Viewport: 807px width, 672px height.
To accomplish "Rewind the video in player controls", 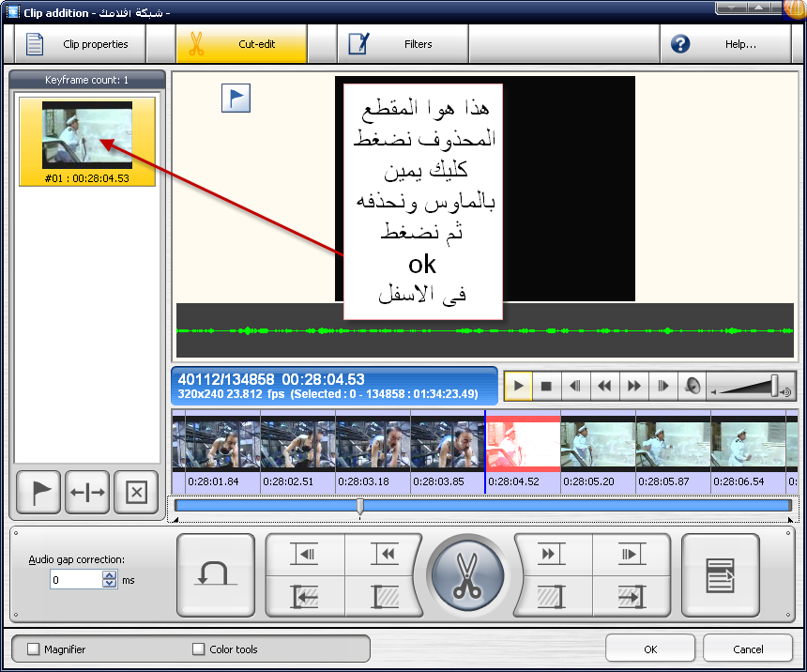I will click(x=604, y=386).
